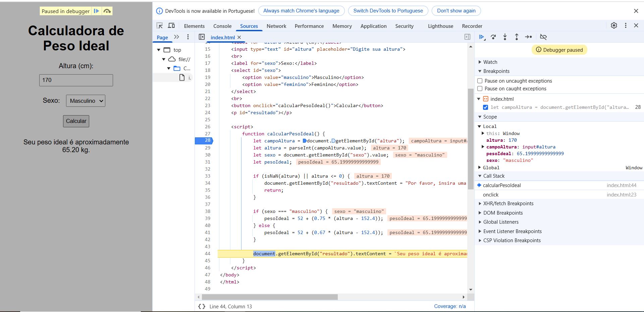Viewport: 644px width, 312px height.
Task: Expand the this: Window entry
Action: click(483, 133)
